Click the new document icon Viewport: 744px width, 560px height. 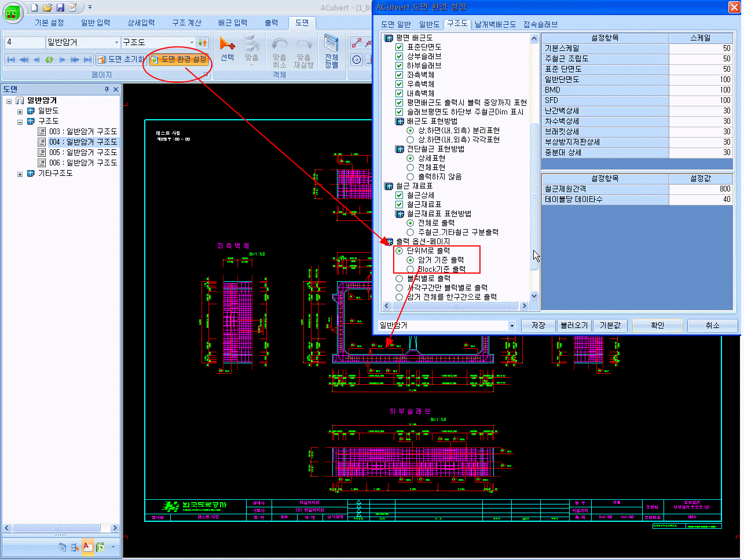(35, 8)
